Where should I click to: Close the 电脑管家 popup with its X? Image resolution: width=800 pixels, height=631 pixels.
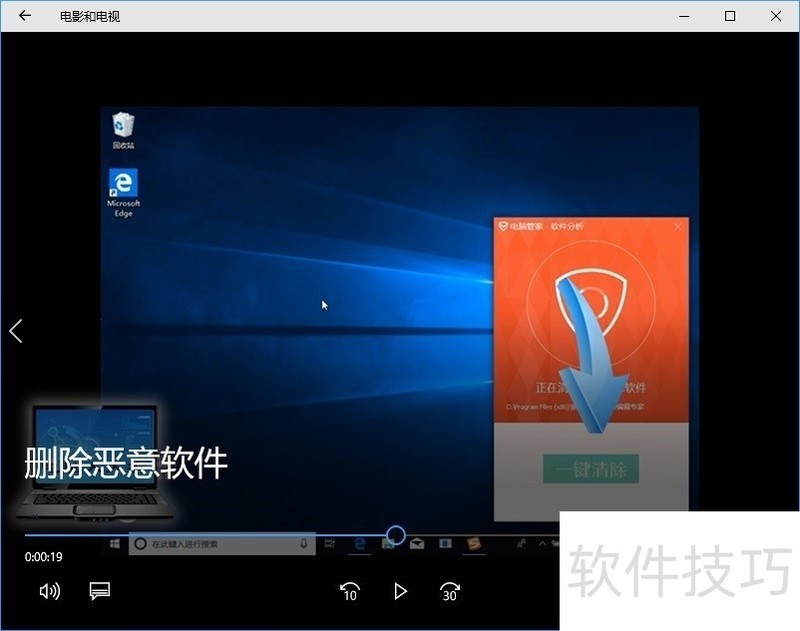tap(677, 227)
